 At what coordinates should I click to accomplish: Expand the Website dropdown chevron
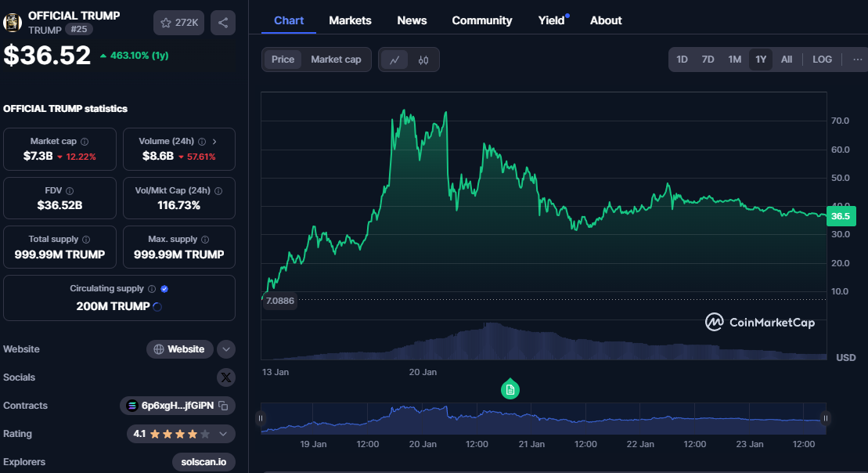click(225, 349)
